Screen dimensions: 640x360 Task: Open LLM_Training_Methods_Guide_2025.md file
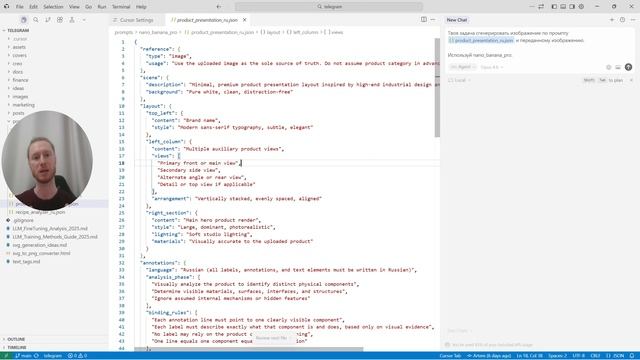[55, 237]
